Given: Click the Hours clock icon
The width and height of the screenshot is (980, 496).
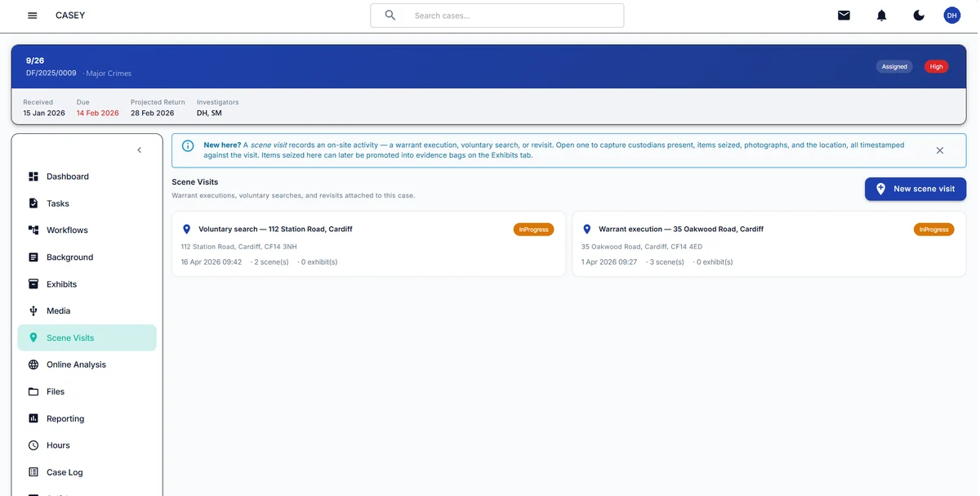Looking at the screenshot, I should coord(33,445).
